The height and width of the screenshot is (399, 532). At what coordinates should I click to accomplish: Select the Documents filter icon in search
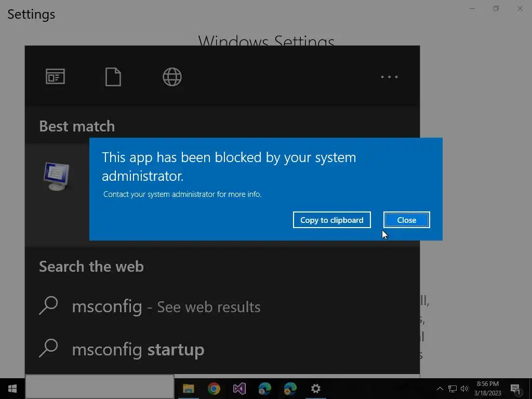(x=113, y=77)
